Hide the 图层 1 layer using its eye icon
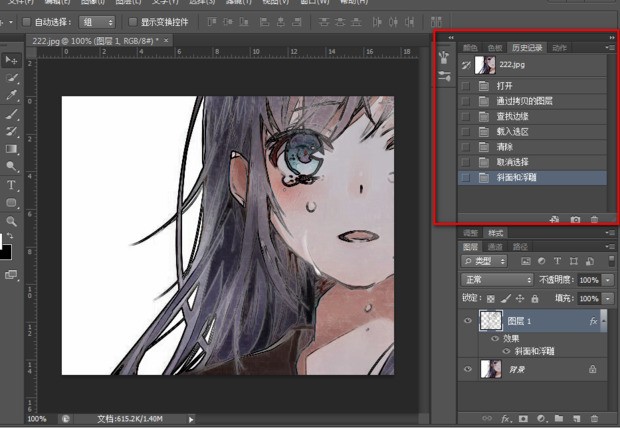The height and width of the screenshot is (428, 620). [x=469, y=321]
